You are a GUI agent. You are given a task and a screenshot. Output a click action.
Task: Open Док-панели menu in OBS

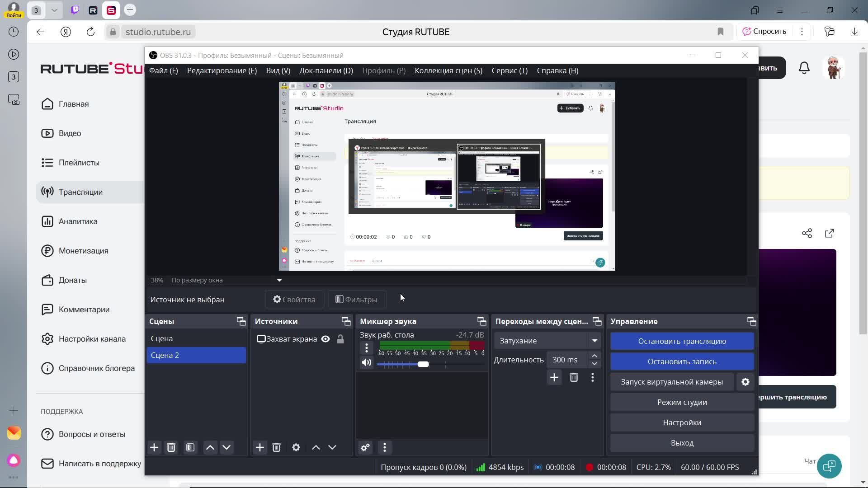coord(326,70)
